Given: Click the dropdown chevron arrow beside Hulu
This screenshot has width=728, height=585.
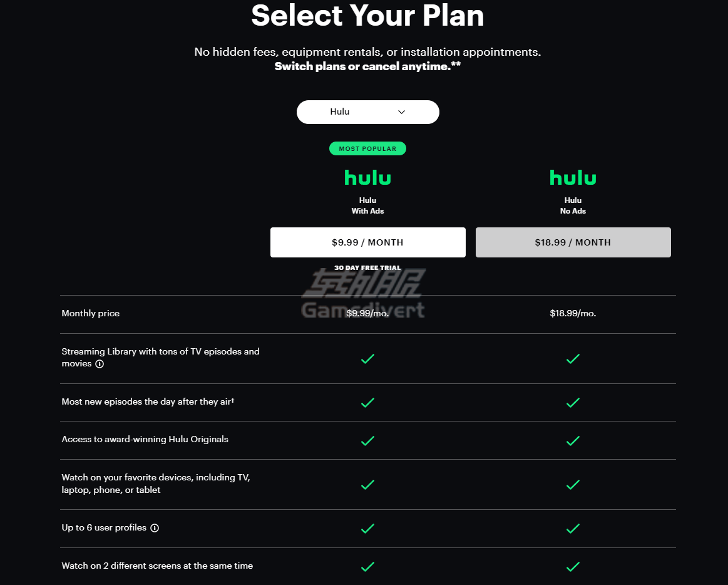Looking at the screenshot, I should pos(402,112).
